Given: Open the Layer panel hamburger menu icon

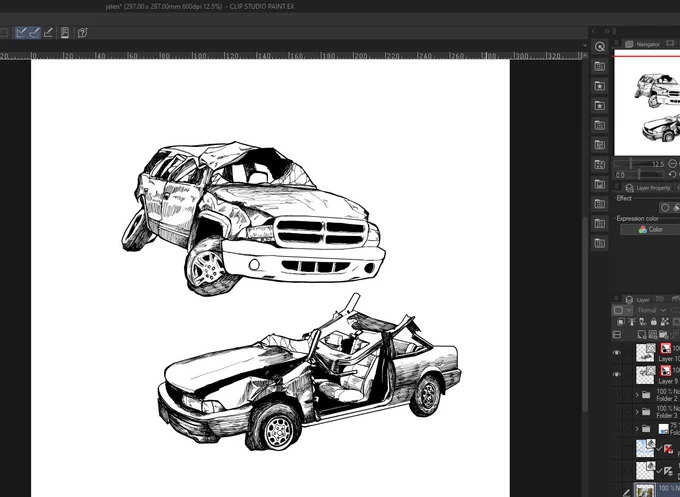Looking at the screenshot, I should point(616,299).
